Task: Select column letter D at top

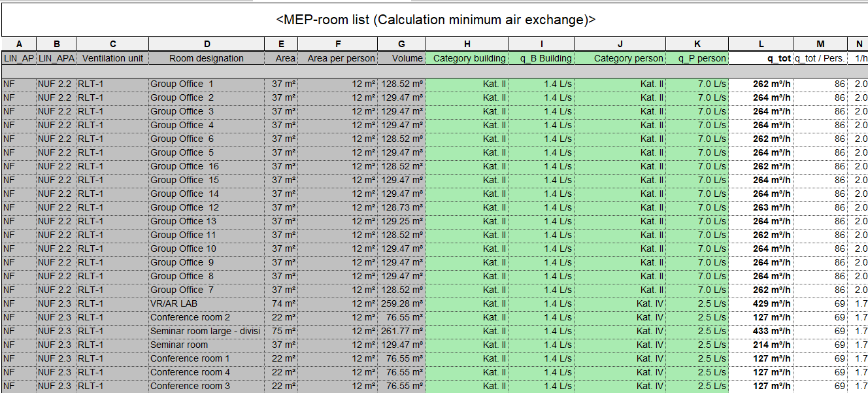Action: [207, 44]
